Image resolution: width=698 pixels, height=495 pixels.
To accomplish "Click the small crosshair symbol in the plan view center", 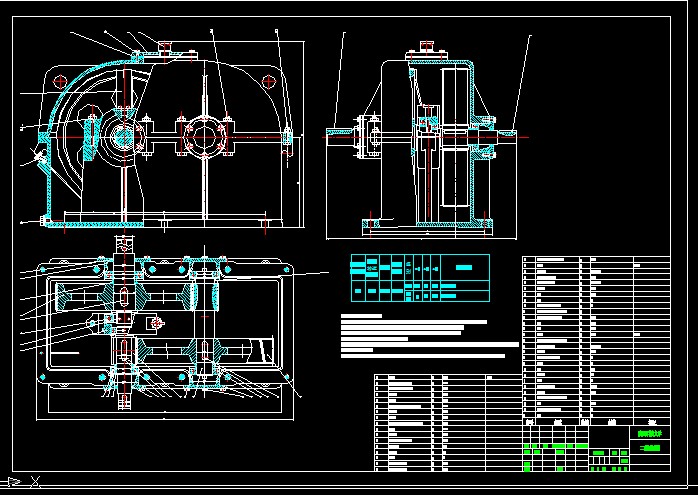I will [x=155, y=323].
